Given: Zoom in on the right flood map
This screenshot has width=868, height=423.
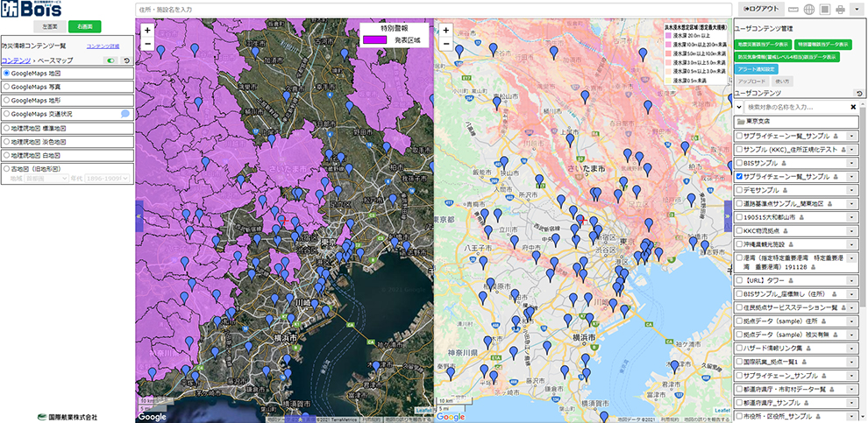Looking at the screenshot, I should (x=446, y=31).
